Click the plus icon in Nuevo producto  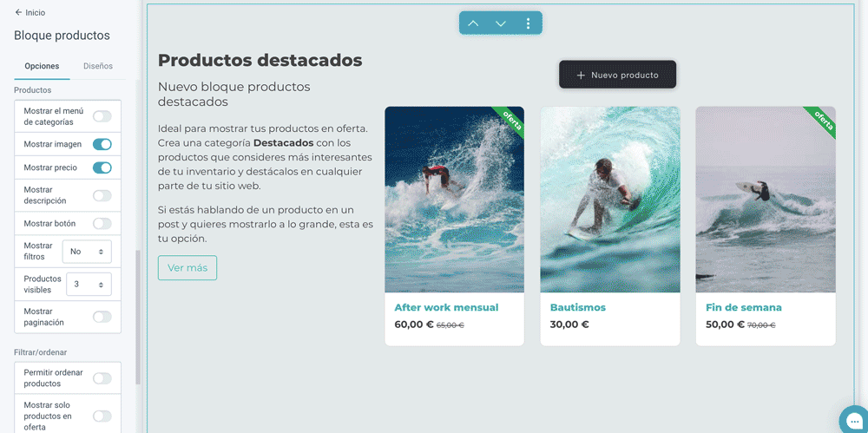point(581,75)
